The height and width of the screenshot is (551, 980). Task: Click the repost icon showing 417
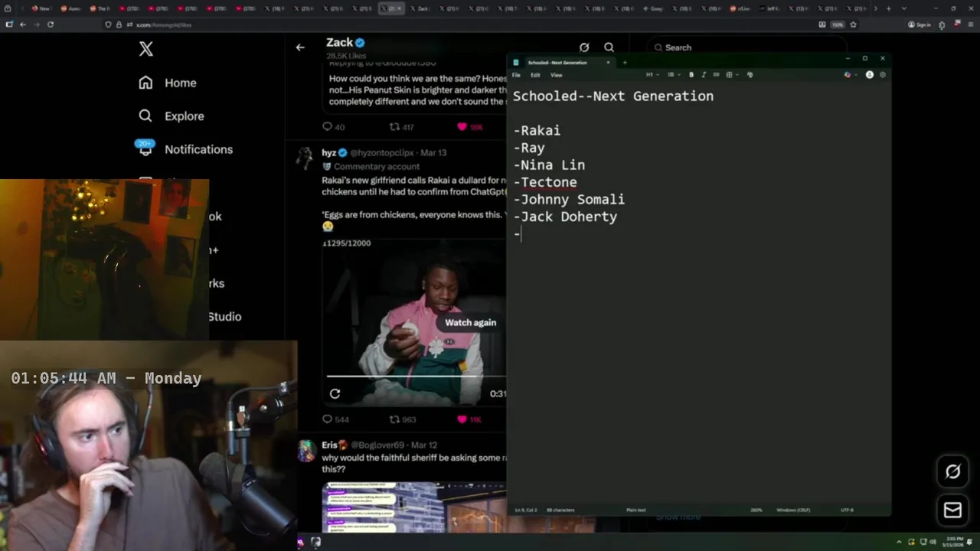pos(394,127)
